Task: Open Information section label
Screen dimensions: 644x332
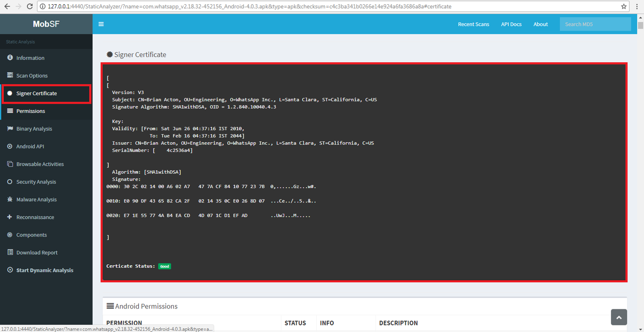Action: click(x=30, y=58)
